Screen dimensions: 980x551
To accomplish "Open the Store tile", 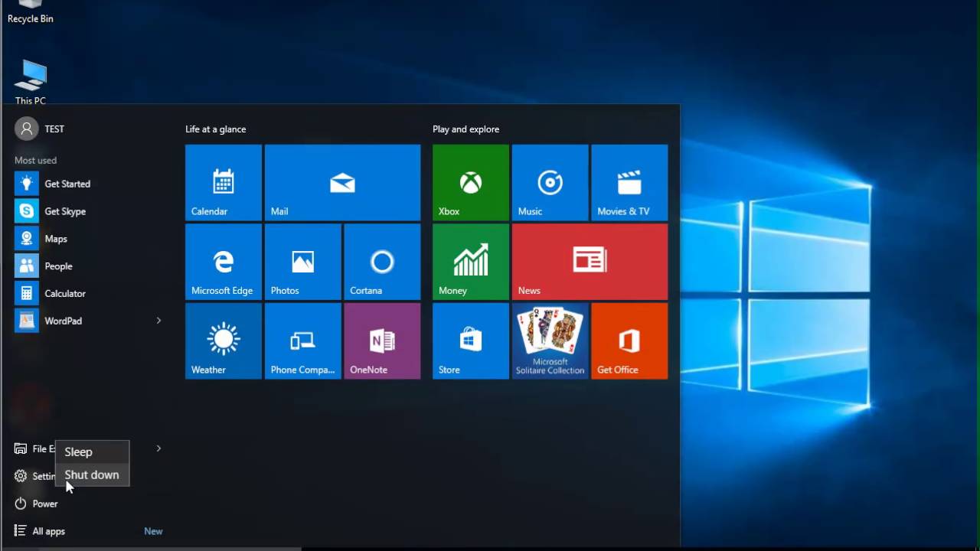I will point(471,341).
